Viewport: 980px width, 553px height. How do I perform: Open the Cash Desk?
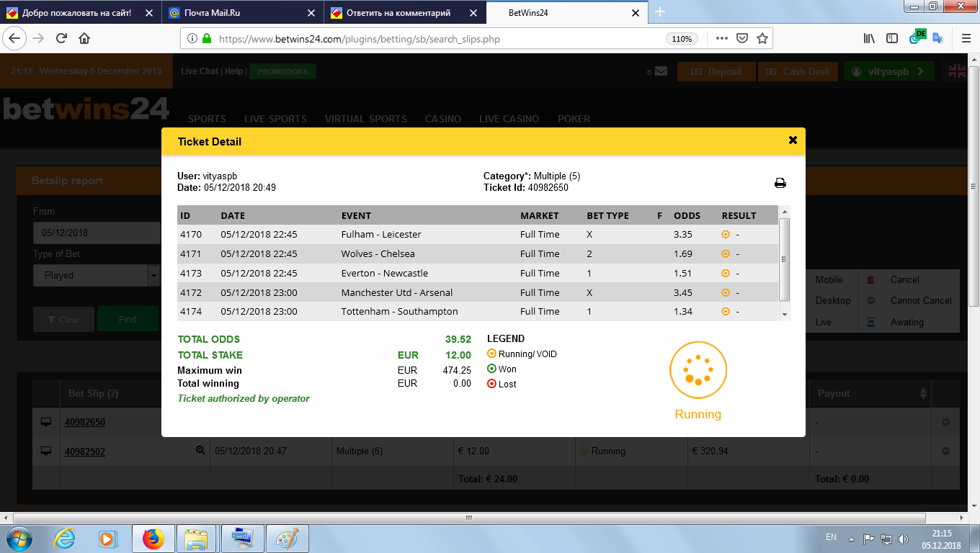coord(797,71)
